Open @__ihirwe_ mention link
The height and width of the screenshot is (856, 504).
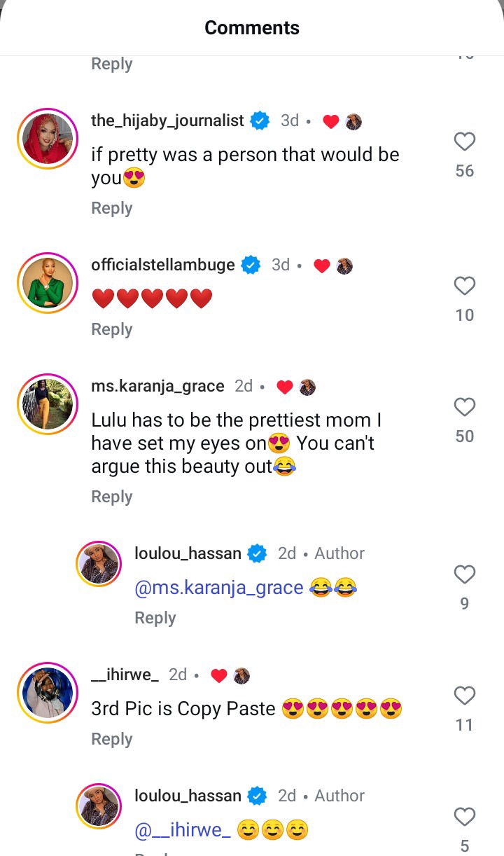click(x=182, y=830)
